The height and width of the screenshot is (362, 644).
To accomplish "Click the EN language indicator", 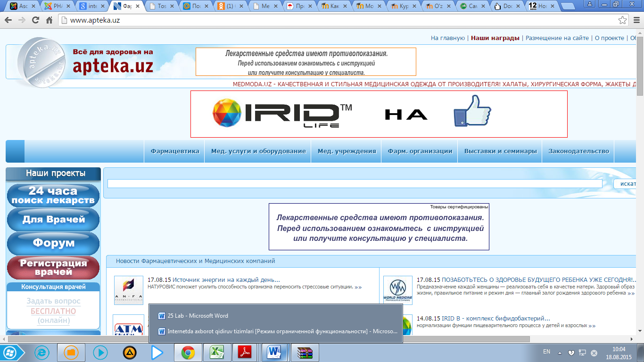I will pos(547,352).
